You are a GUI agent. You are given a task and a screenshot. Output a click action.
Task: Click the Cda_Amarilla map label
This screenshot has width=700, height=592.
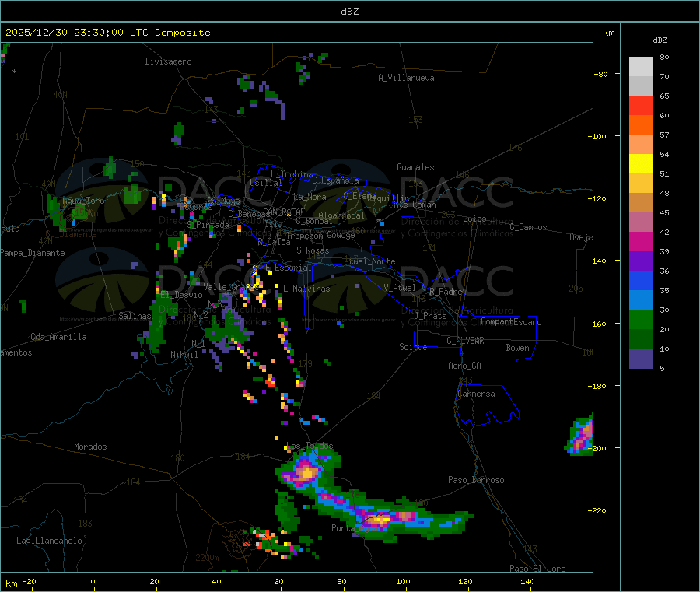(x=58, y=337)
